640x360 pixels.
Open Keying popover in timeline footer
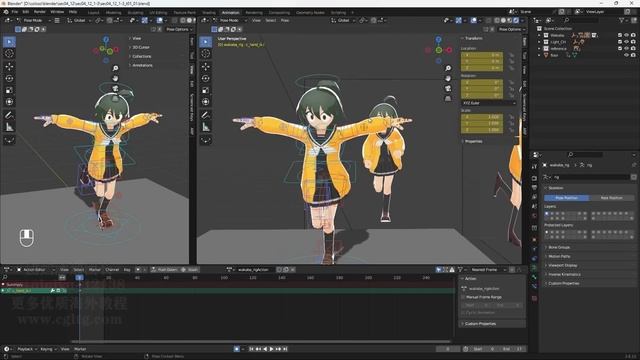click(x=48, y=349)
